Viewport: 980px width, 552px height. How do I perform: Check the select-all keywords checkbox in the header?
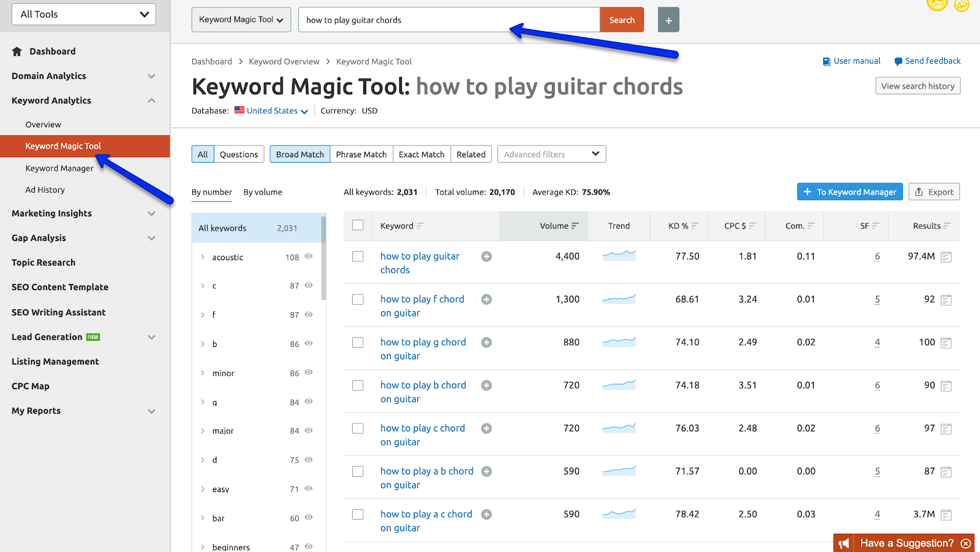(x=358, y=225)
